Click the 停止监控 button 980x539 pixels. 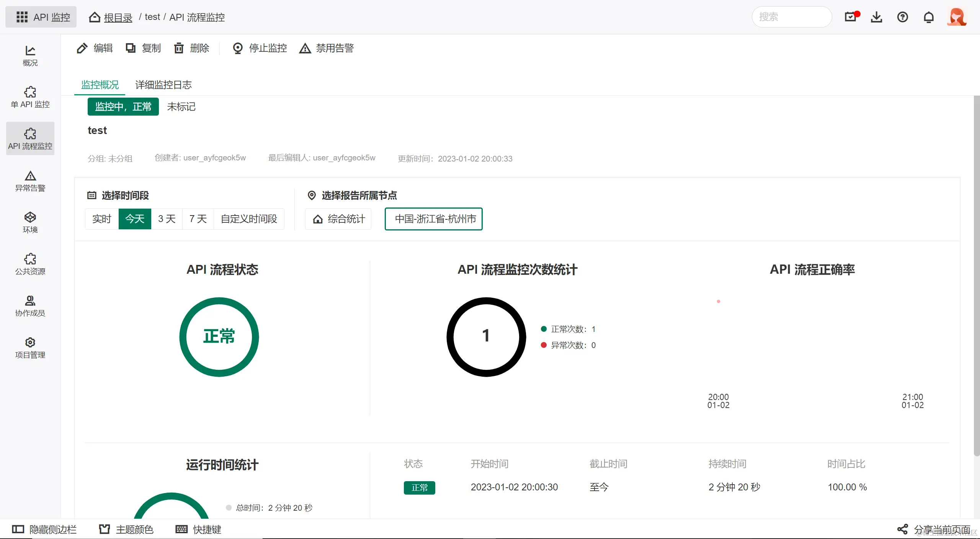260,48
